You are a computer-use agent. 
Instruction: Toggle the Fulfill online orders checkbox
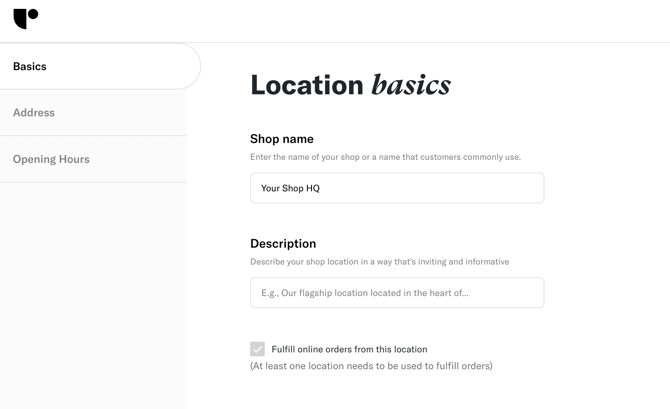(x=257, y=349)
